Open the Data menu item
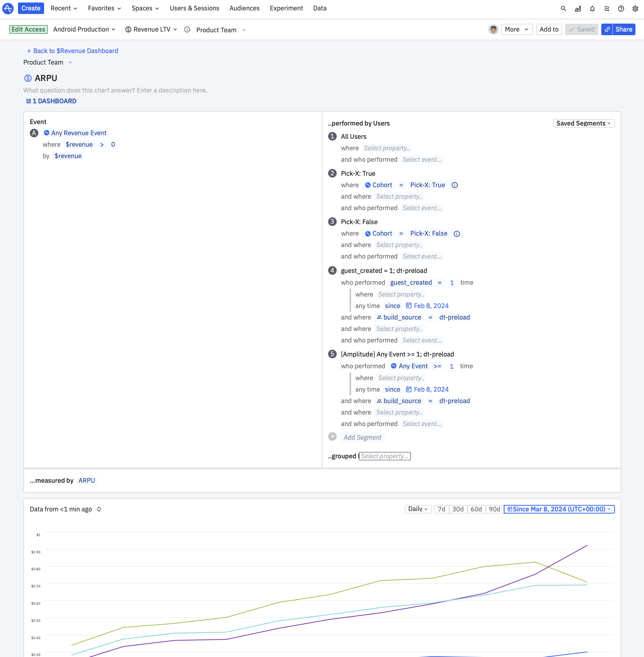 pos(320,8)
